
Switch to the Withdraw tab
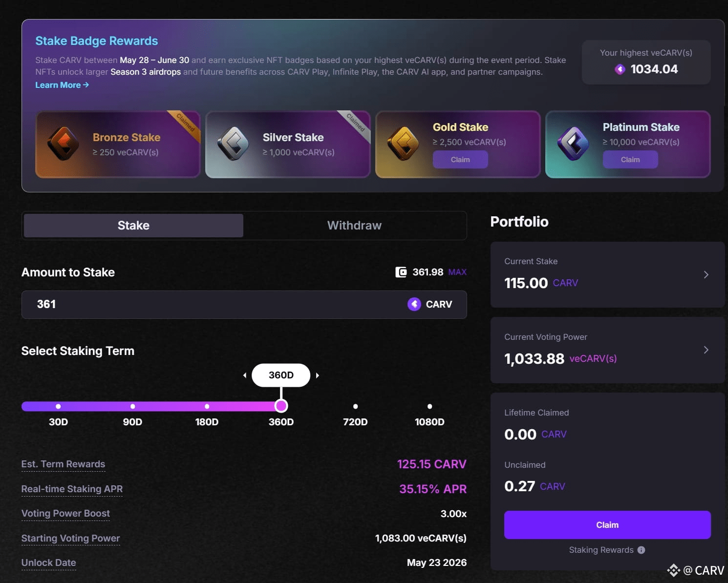[354, 225]
